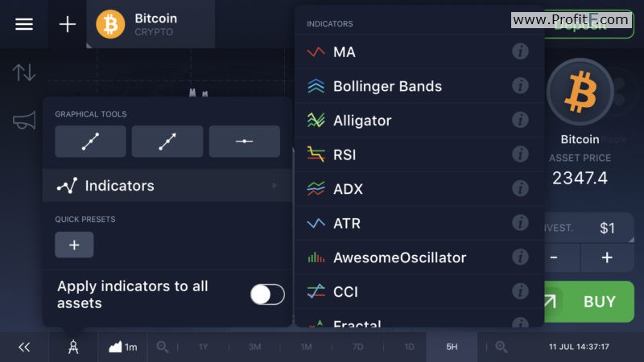
Task: Increase investment amount with plus
Action: 607,257
